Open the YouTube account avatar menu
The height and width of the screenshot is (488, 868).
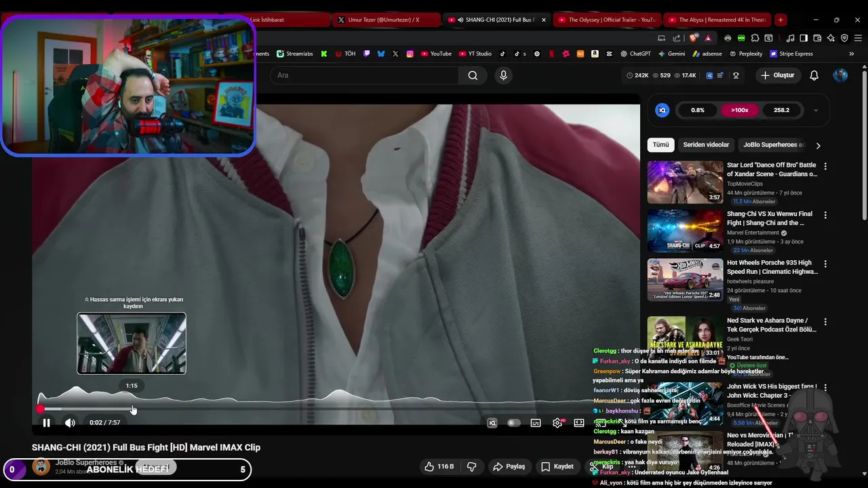840,75
